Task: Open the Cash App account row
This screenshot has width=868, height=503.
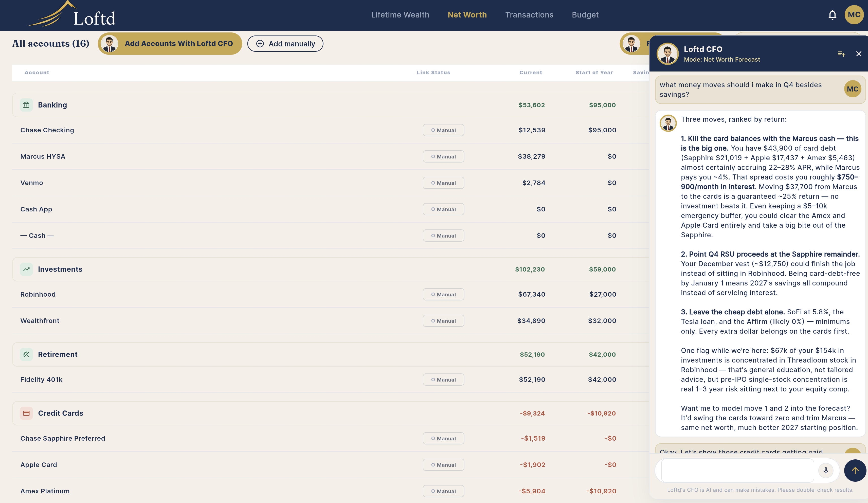Action: (331, 209)
